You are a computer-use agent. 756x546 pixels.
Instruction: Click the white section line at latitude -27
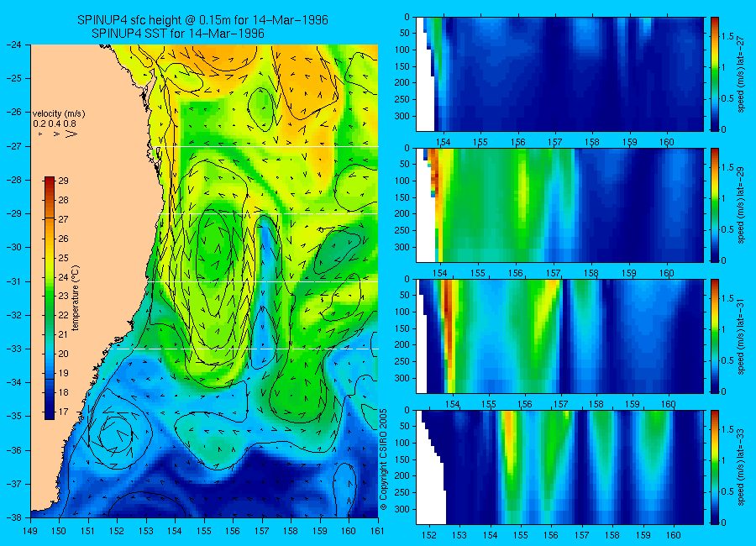click(x=265, y=147)
